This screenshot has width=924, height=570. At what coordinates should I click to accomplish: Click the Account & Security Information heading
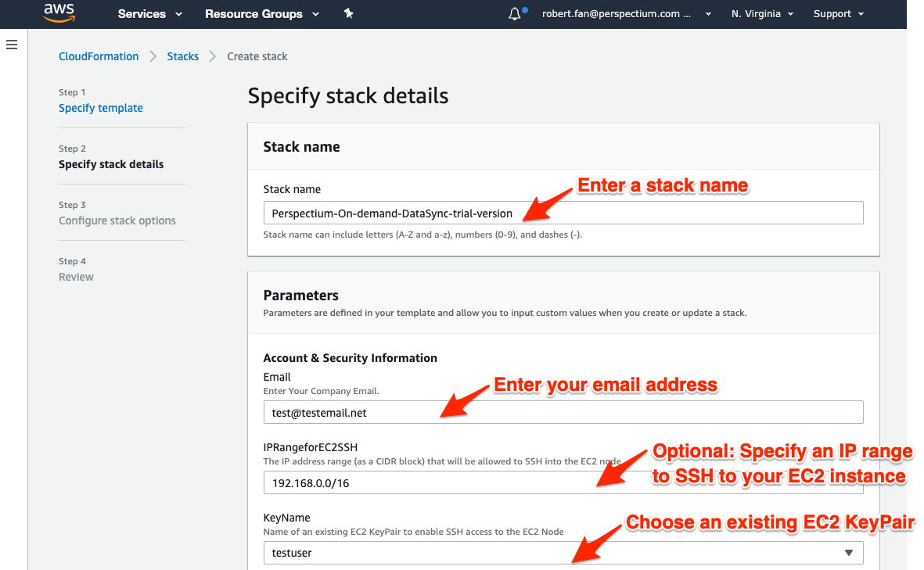pos(350,358)
